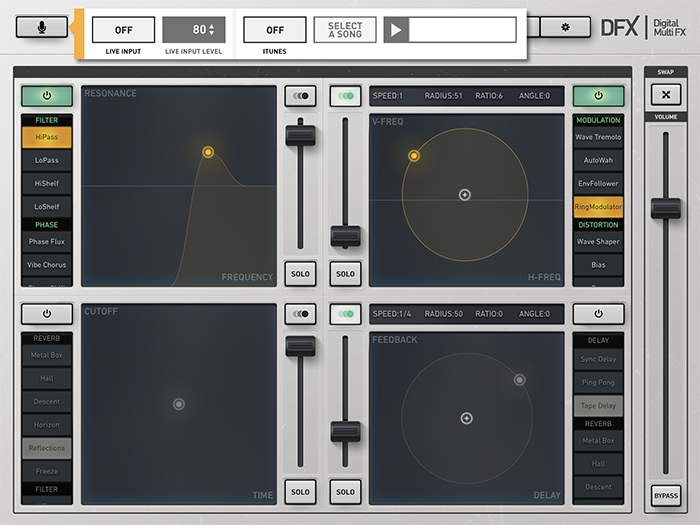This screenshot has height=525, width=700.
Task: Choose Wave Tremolo modulation
Action: coord(598,137)
